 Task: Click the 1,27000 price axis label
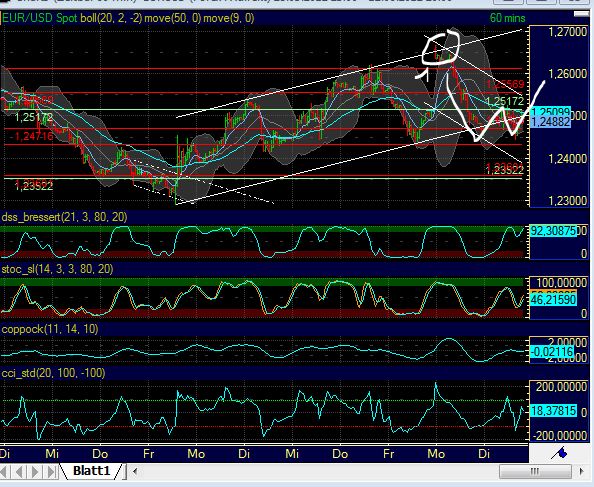pos(567,32)
